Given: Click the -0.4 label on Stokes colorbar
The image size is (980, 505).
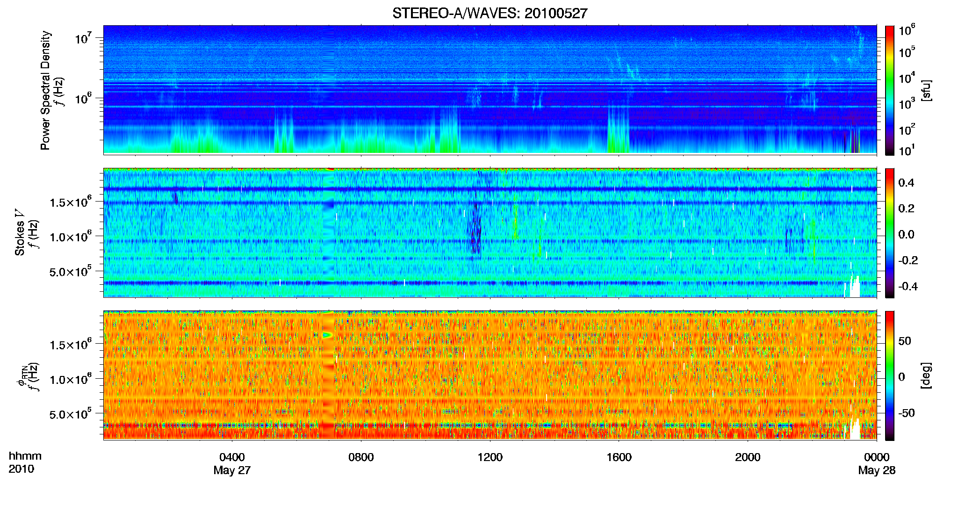Looking at the screenshot, I should pyautogui.click(x=908, y=286).
